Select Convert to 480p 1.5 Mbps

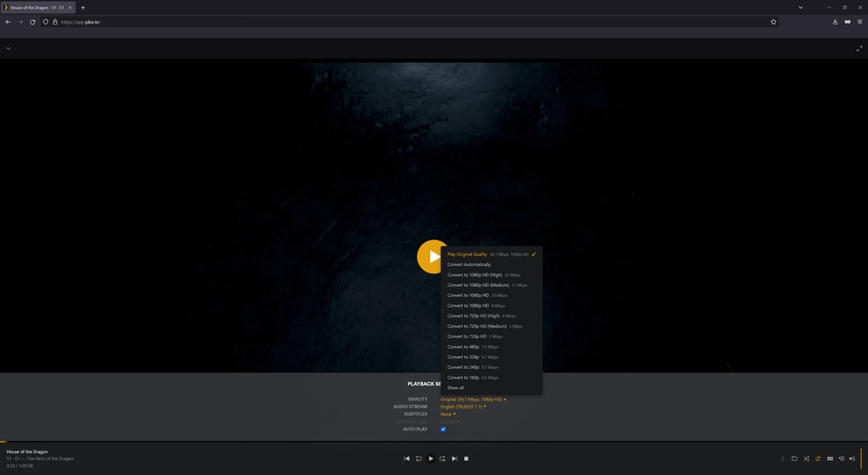coord(491,347)
